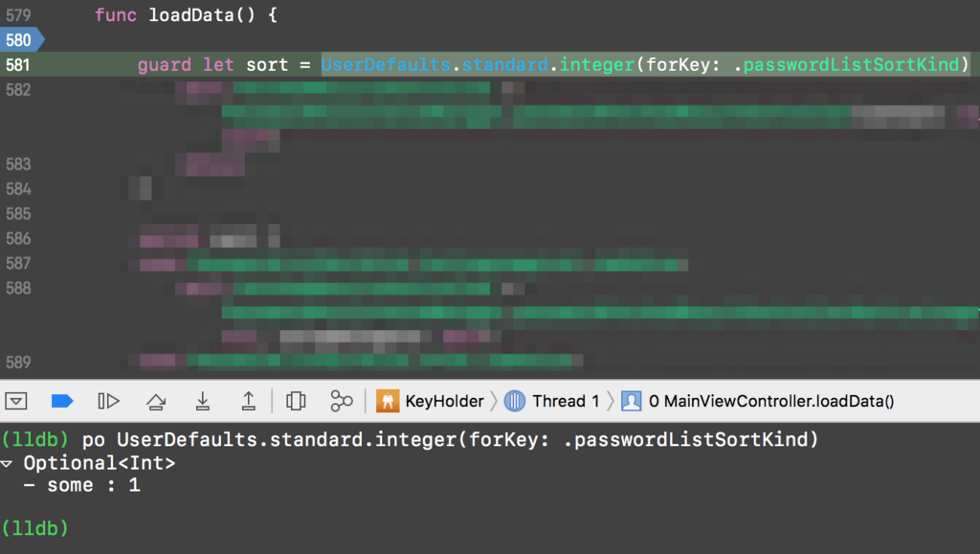Image resolution: width=980 pixels, height=554 pixels.
Task: Click the po command in console
Action: tap(450, 440)
